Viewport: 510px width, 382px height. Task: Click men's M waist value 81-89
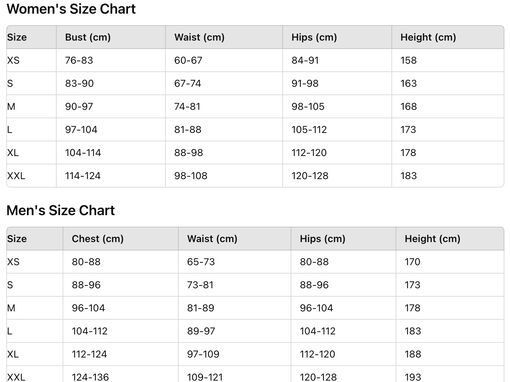click(200, 308)
